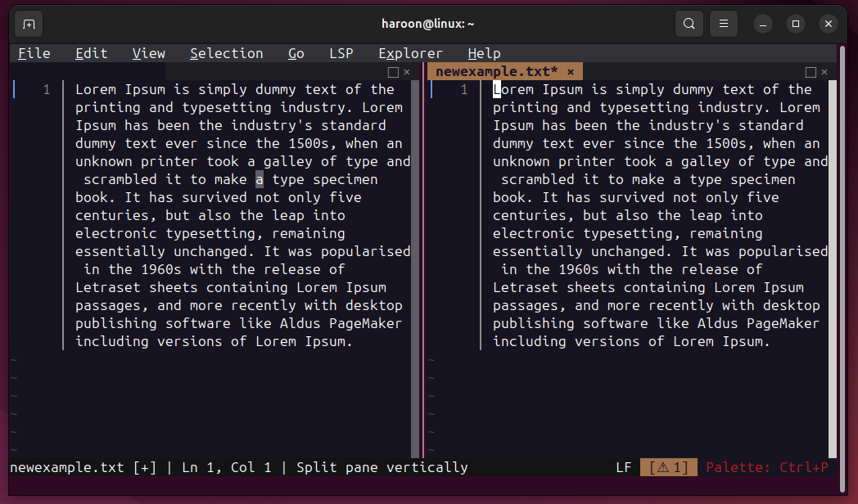Image resolution: width=858 pixels, height=504 pixels.
Task: Expand the View menu
Action: coord(148,53)
